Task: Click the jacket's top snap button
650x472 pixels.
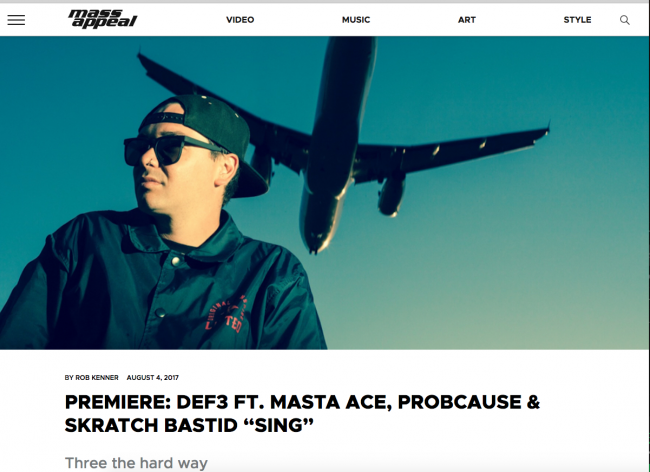Action: (x=176, y=261)
